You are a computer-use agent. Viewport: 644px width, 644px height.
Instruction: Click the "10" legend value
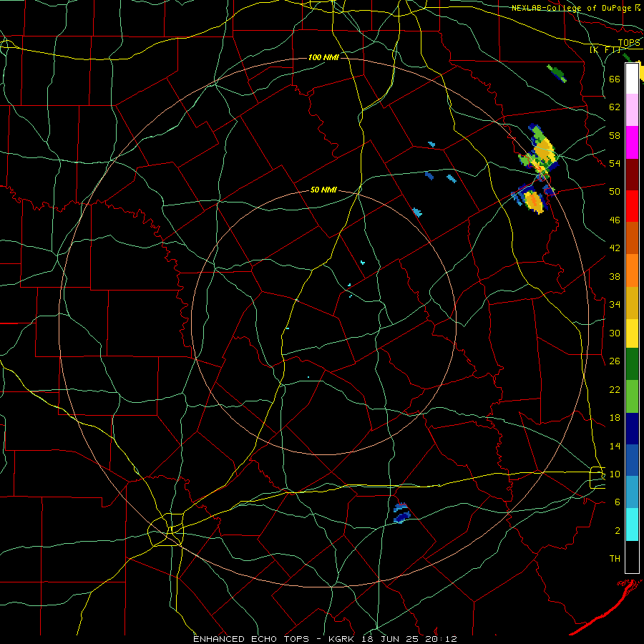pos(615,474)
